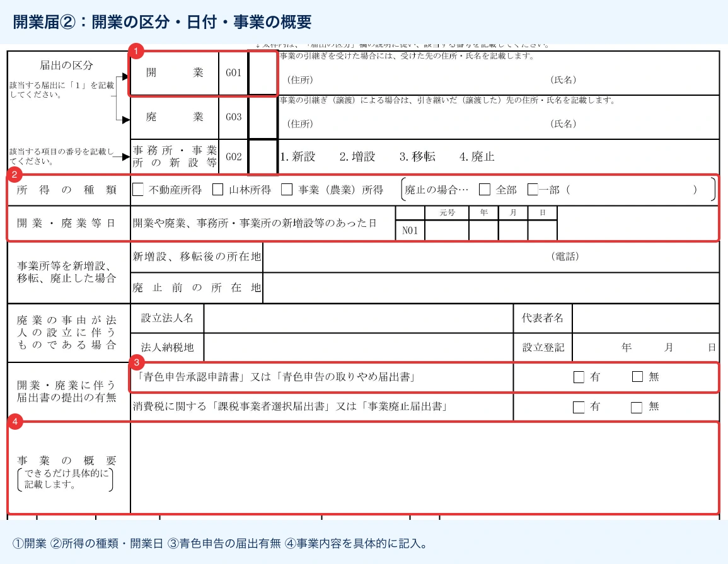The image size is (728, 564).
Task: Focus the 法人納税地 entry field
Action: coord(359,347)
